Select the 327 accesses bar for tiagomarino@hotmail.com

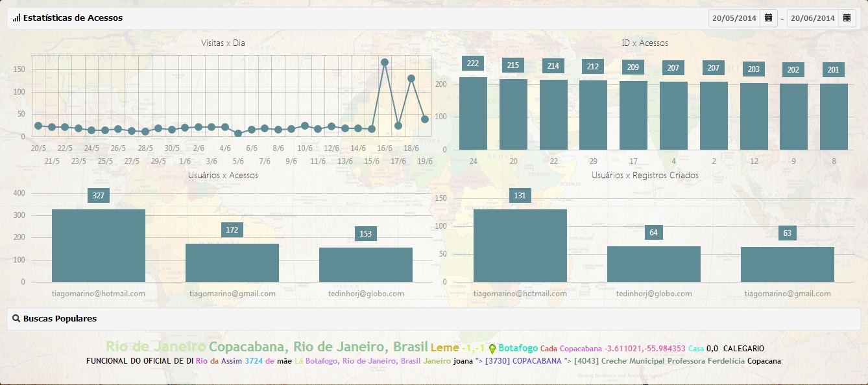click(x=99, y=246)
